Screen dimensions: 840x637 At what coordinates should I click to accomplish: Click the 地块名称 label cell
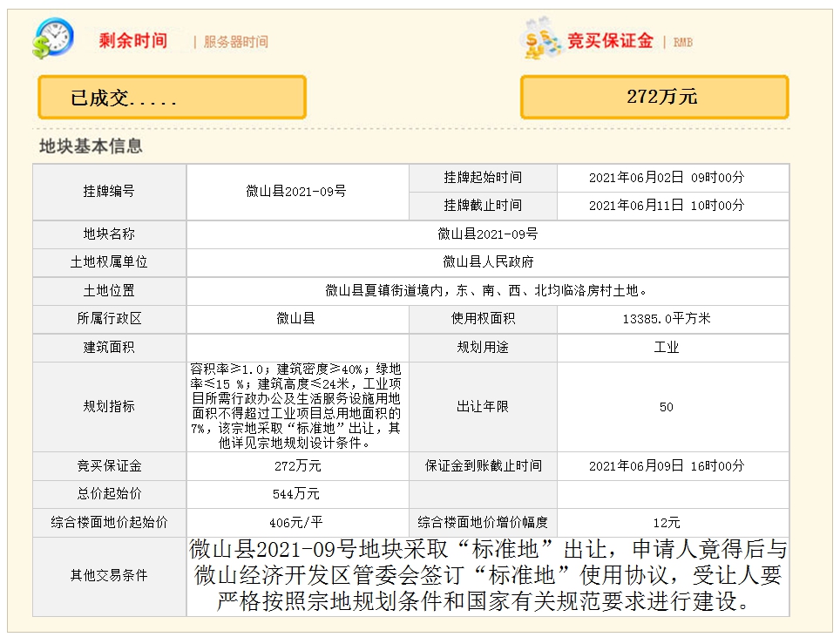click(109, 234)
